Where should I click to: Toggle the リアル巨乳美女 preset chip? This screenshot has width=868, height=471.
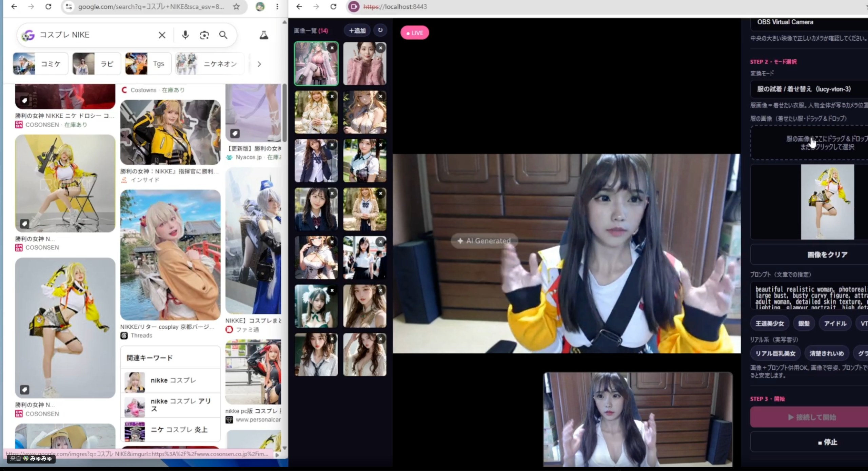pyautogui.click(x=775, y=353)
